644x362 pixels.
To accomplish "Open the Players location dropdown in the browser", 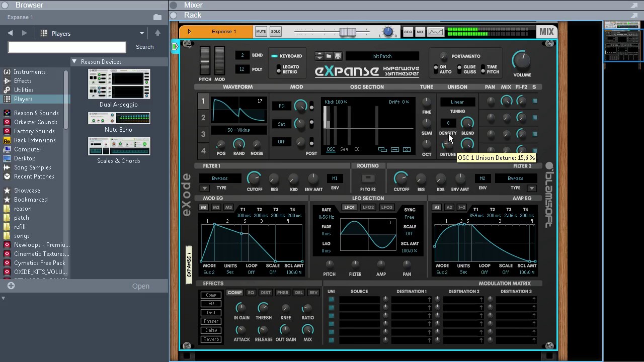I will (x=142, y=33).
